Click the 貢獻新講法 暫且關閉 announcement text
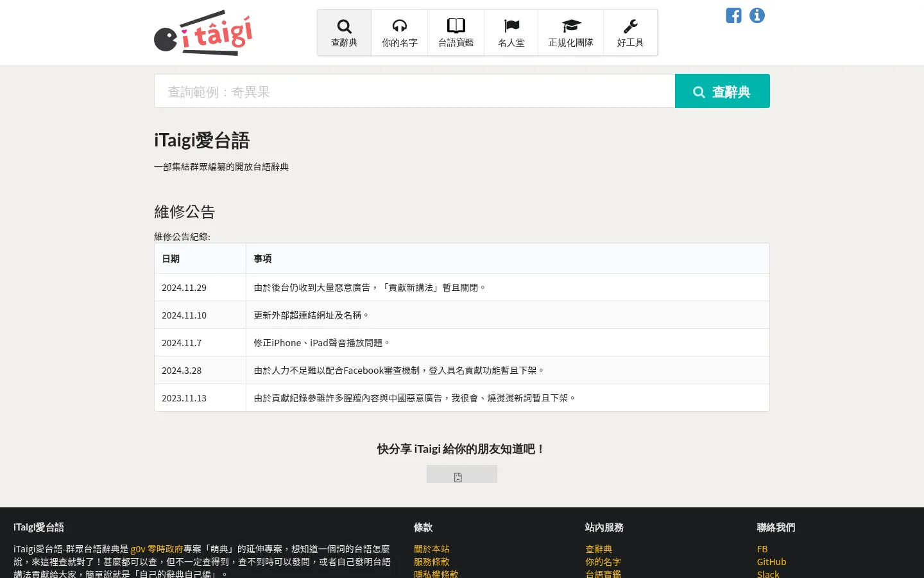924x578 pixels. click(x=370, y=288)
